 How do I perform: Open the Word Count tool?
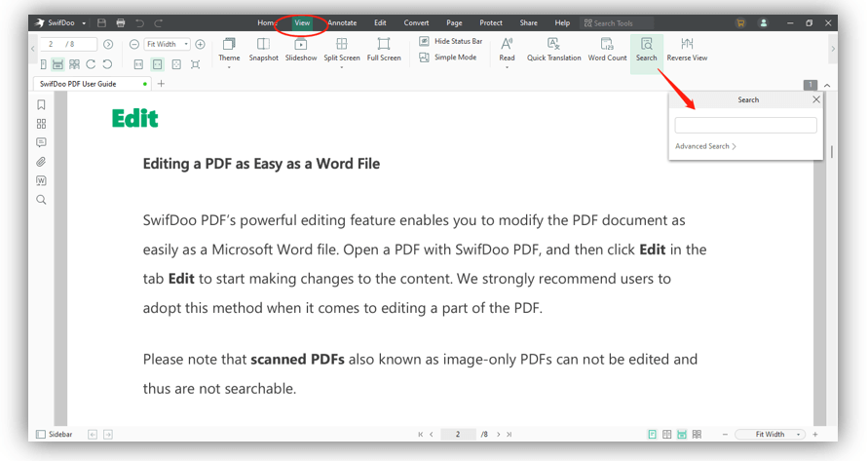pyautogui.click(x=607, y=50)
